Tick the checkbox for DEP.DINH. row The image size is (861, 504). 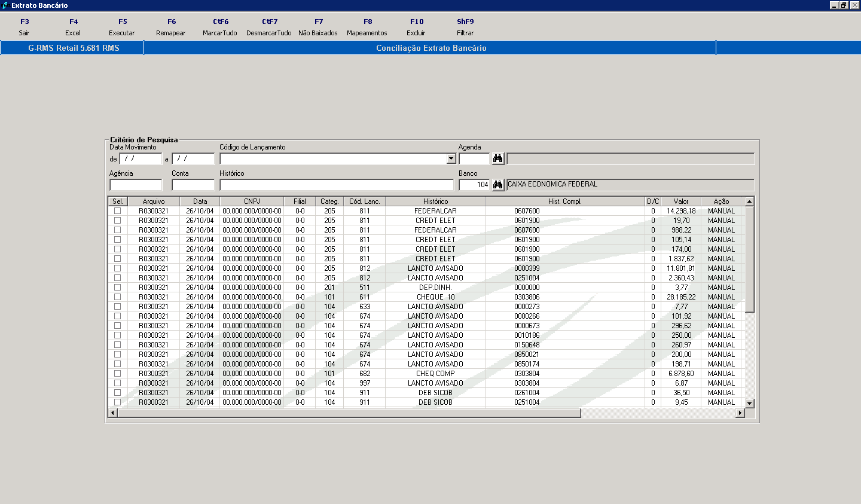point(117,287)
